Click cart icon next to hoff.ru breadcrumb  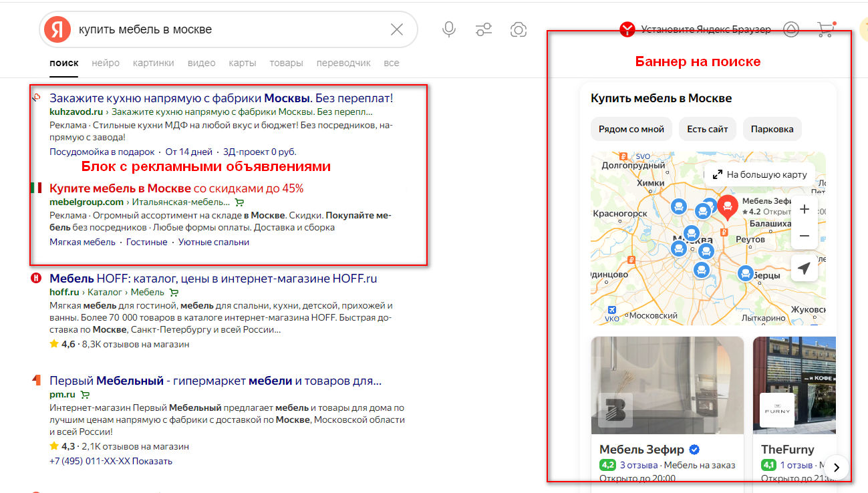(174, 292)
